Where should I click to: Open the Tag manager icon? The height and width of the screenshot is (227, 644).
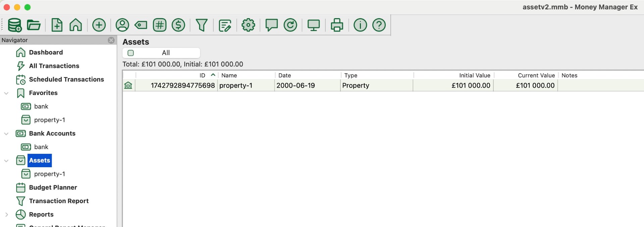(x=141, y=25)
